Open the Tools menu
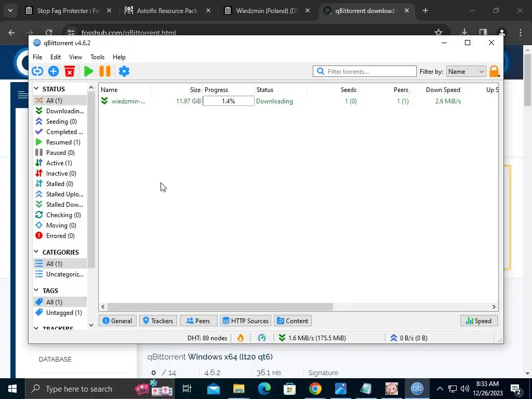This screenshot has height=399, width=532. 97,57
